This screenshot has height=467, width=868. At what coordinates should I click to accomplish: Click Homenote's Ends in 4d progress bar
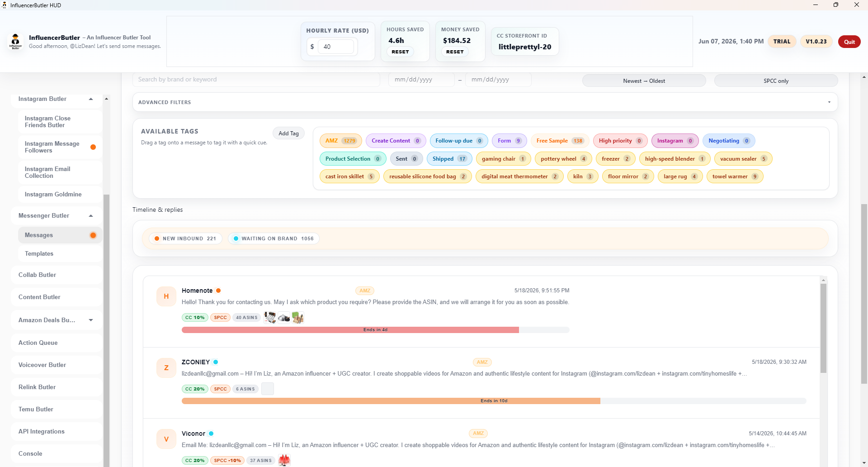(375, 330)
